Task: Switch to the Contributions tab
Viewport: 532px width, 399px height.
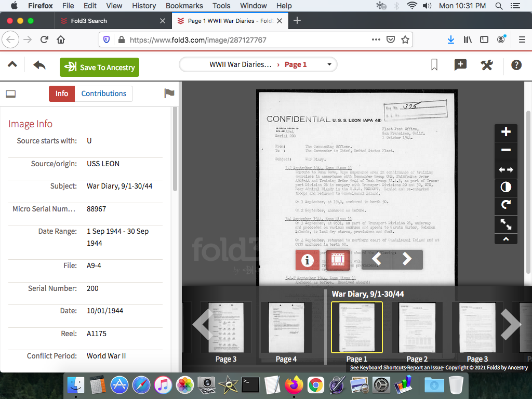Action: tap(103, 94)
